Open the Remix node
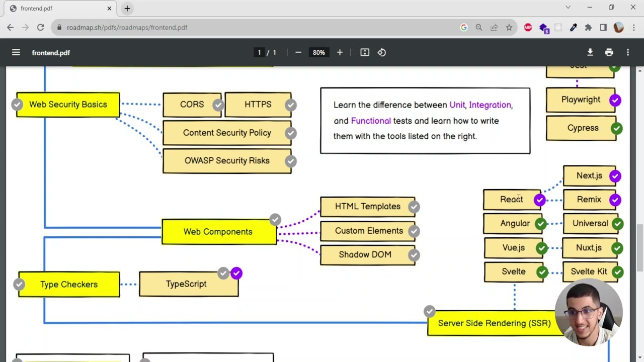The height and width of the screenshot is (362, 644). pos(589,200)
